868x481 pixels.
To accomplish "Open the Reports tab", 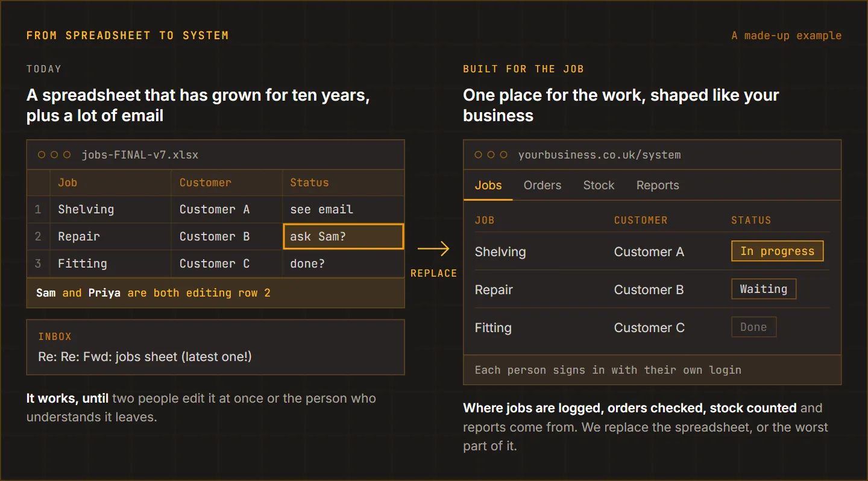I will [x=658, y=186].
